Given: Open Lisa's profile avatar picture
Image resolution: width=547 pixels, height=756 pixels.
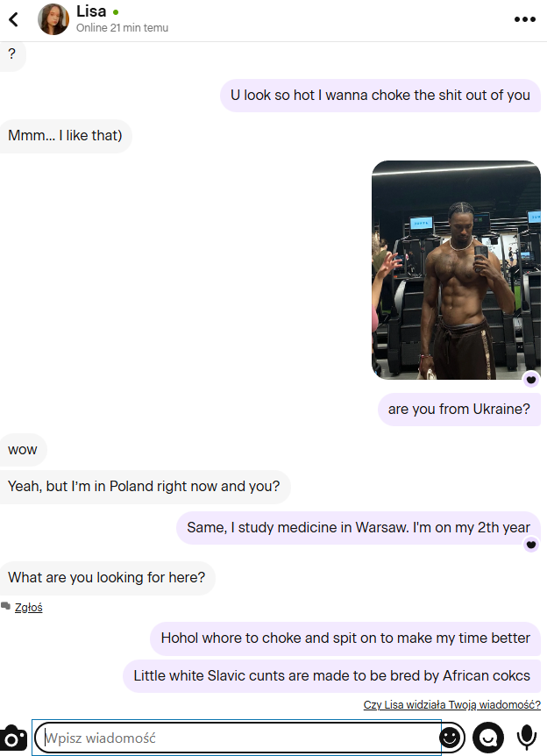Looking at the screenshot, I should tap(53, 19).
